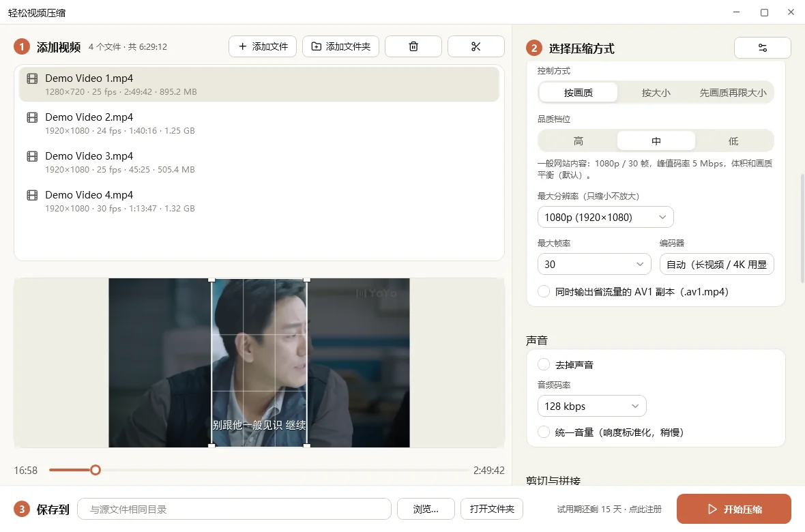Screen dimensions: 805x532
Task: Click the video preview crop region
Action: [x=259, y=363]
